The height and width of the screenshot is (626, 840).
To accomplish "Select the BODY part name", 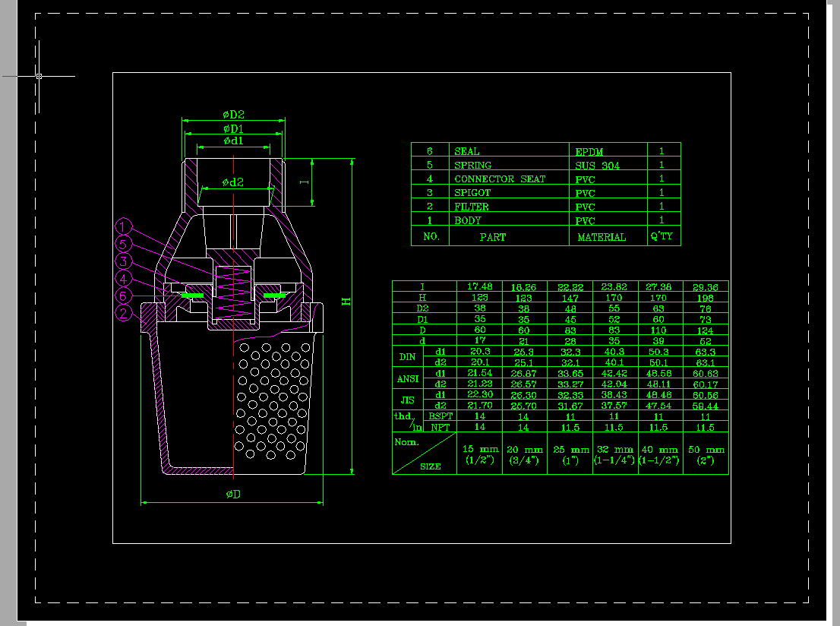I will pos(468,220).
